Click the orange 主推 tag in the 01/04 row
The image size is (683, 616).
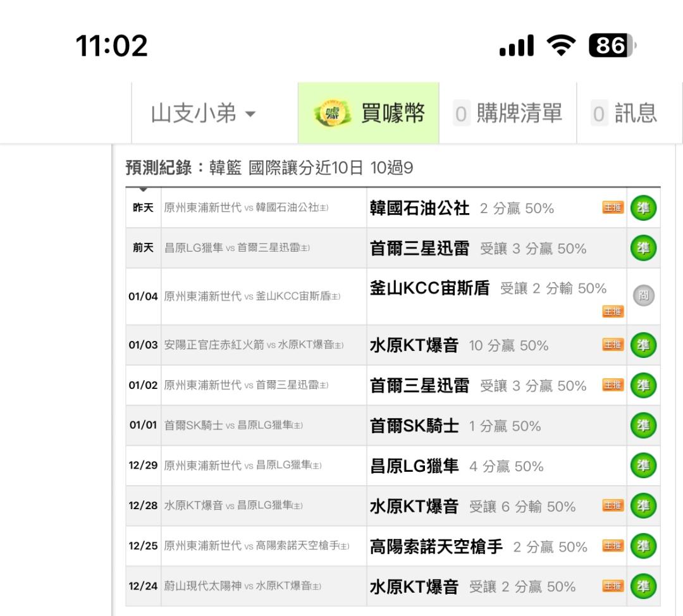pyautogui.click(x=613, y=312)
